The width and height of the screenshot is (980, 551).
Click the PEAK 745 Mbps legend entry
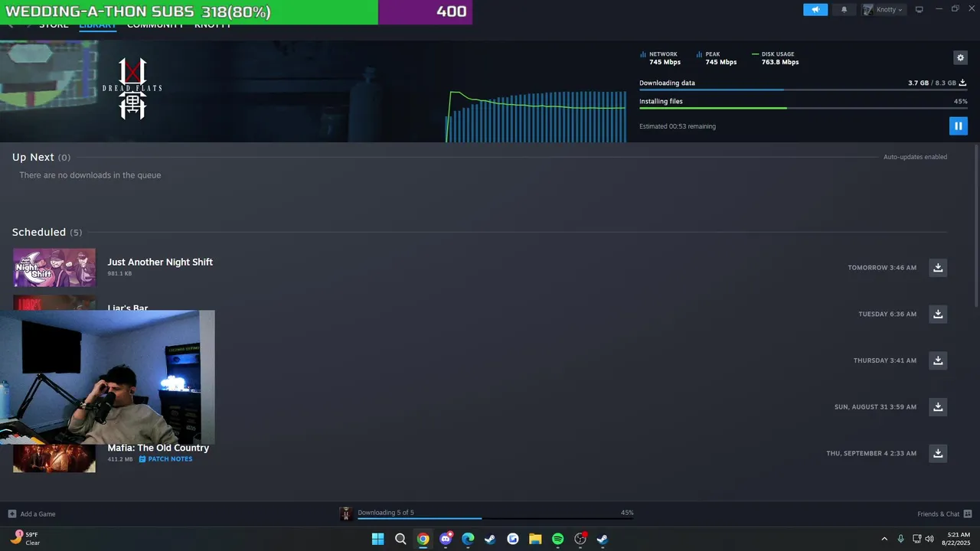pyautogui.click(x=717, y=58)
